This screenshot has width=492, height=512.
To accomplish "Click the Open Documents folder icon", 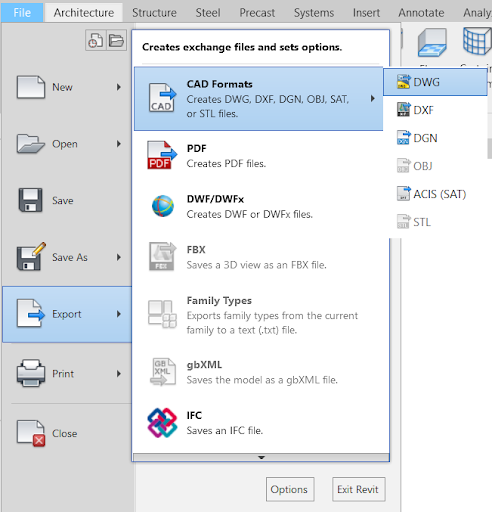I will (117, 40).
